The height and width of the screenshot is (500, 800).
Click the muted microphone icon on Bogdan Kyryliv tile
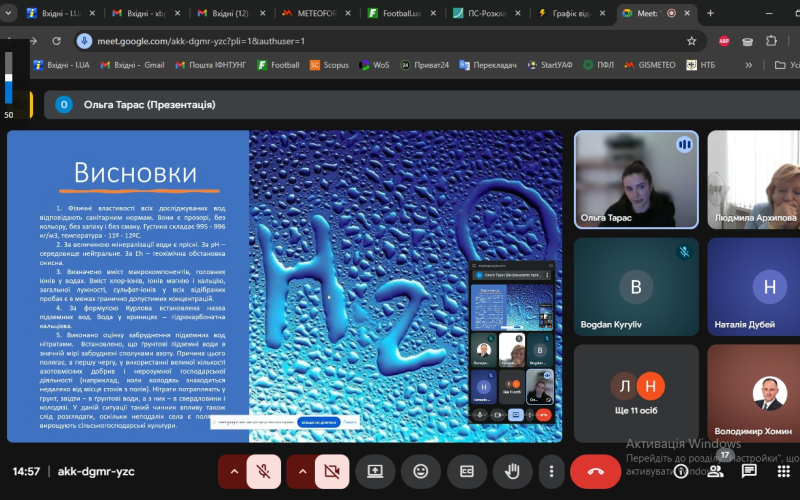coord(684,252)
